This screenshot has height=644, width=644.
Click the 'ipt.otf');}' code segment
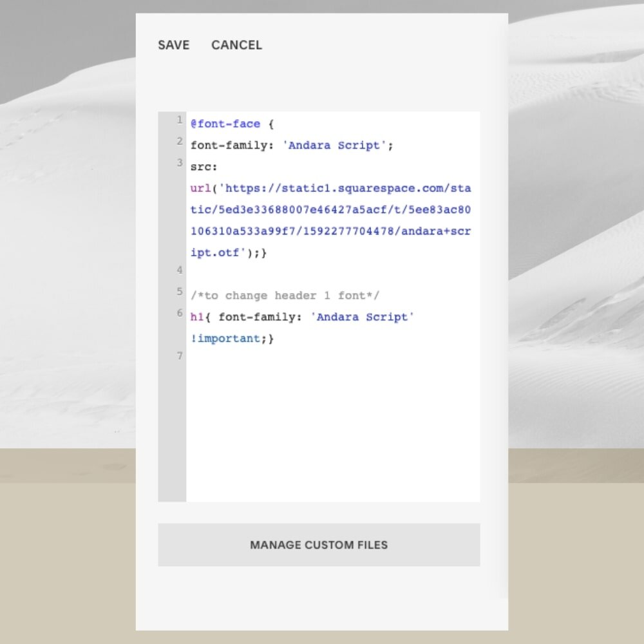(x=229, y=252)
